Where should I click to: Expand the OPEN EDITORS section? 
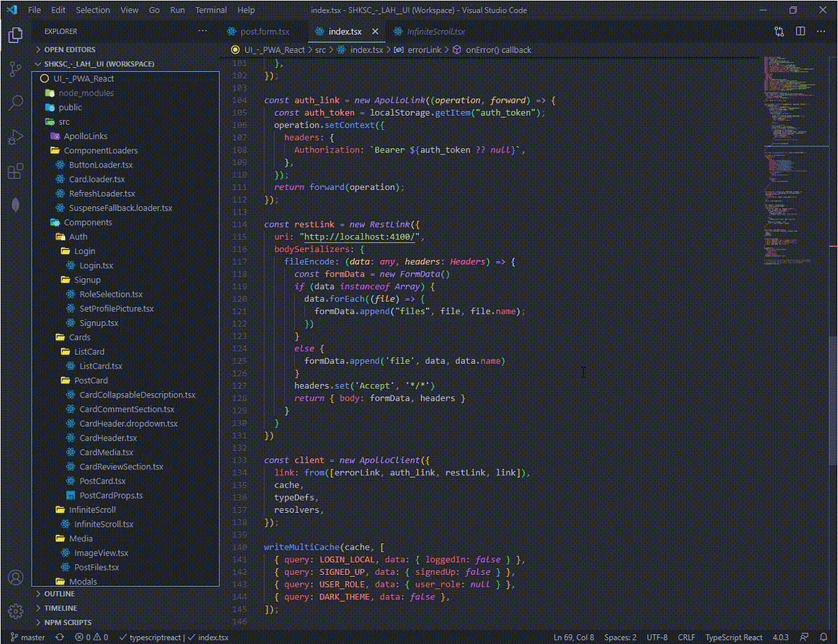tap(69, 50)
